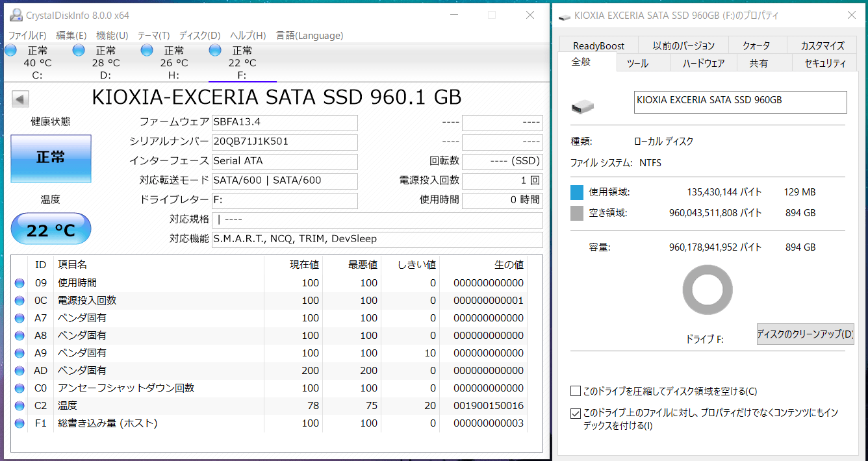Toggle index file contents checkbox

pos(575,413)
